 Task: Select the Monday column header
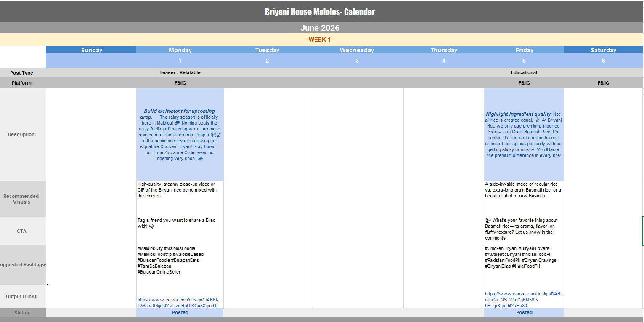coord(180,50)
